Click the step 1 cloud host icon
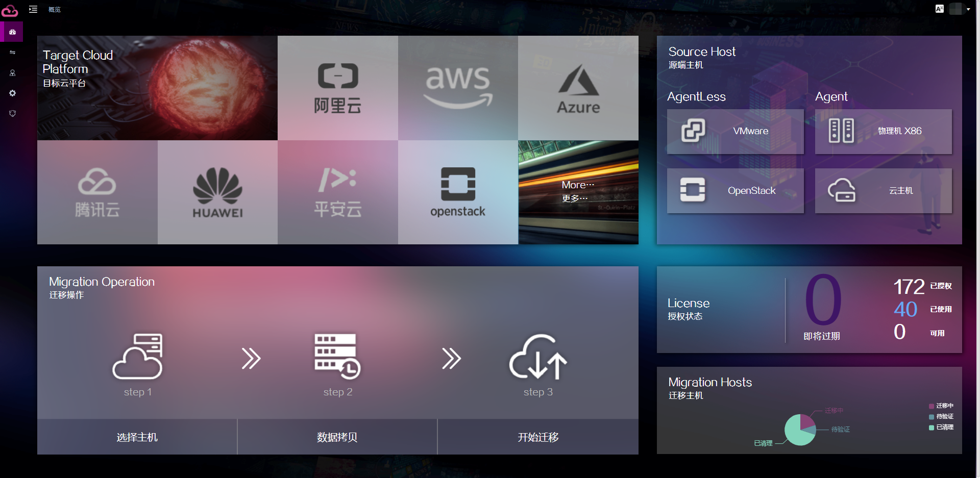980x478 pixels. pos(137,357)
